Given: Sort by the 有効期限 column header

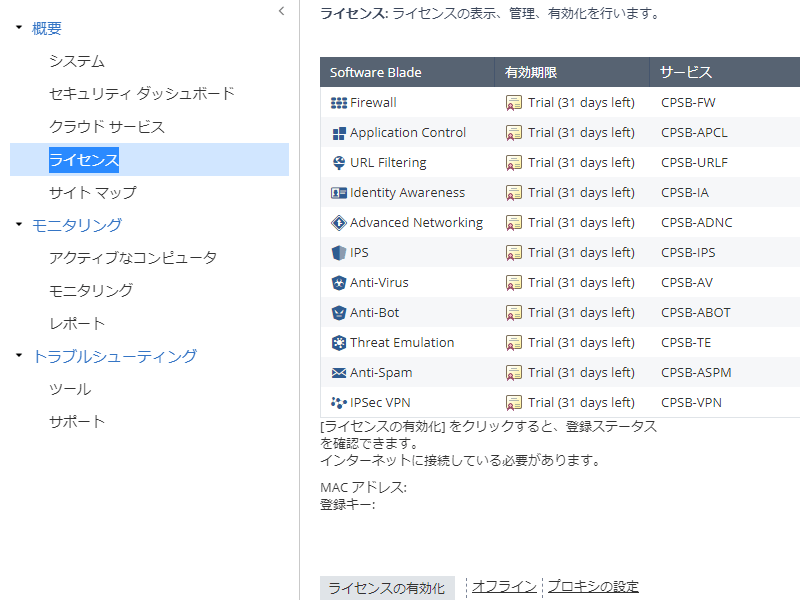Looking at the screenshot, I should click(531, 73).
